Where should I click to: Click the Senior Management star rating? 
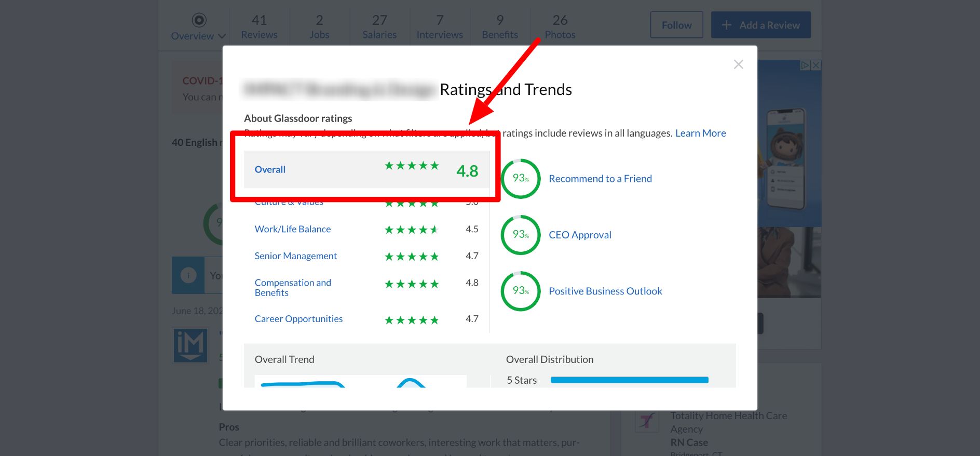pos(412,257)
